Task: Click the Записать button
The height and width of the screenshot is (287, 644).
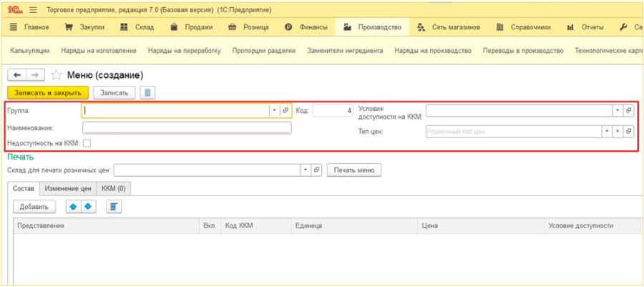Action: 114,93
